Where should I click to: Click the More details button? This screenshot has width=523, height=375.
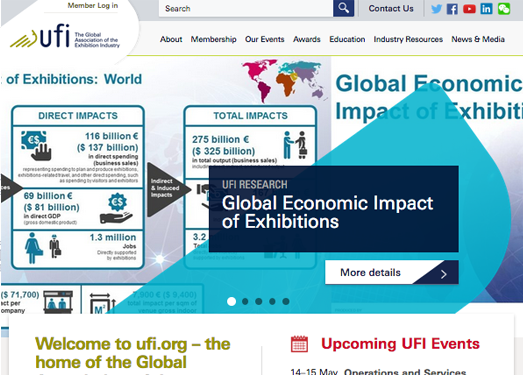tap(392, 272)
